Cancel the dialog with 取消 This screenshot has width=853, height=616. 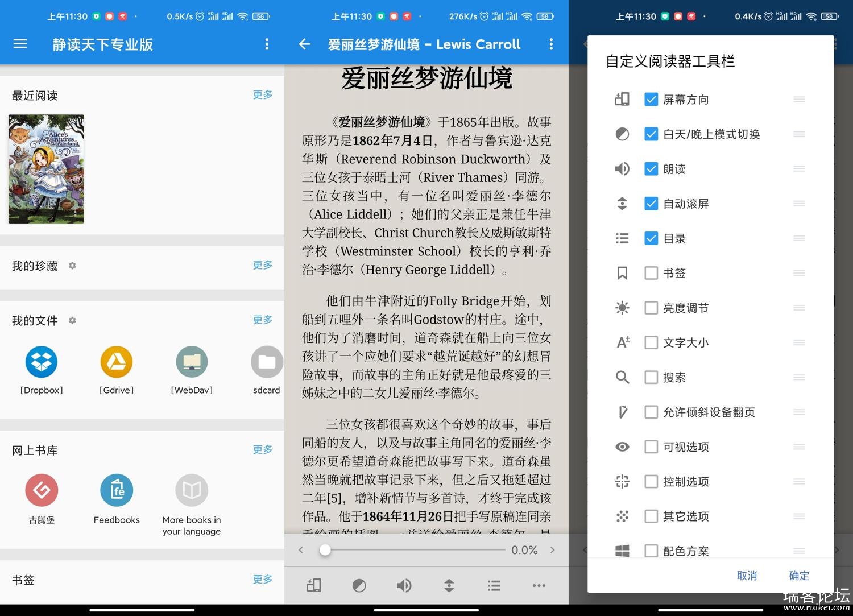(x=747, y=576)
